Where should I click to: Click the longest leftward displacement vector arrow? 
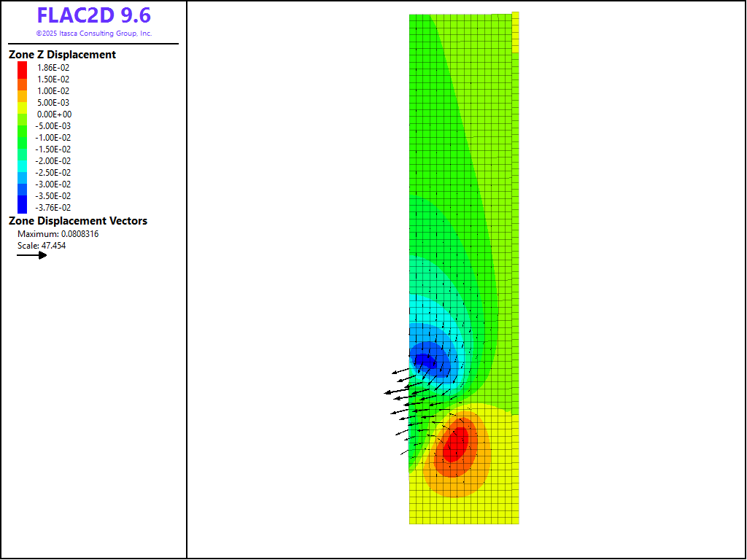click(398, 392)
